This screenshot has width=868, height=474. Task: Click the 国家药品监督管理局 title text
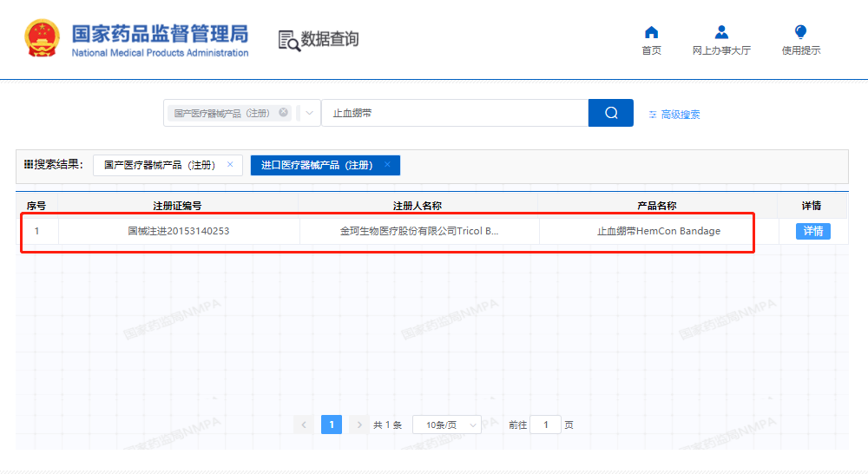pos(160,34)
